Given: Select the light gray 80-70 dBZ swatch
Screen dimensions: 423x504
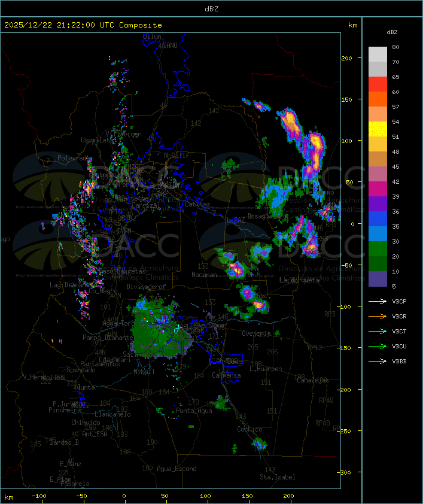Looking at the screenshot, I should [378, 54].
